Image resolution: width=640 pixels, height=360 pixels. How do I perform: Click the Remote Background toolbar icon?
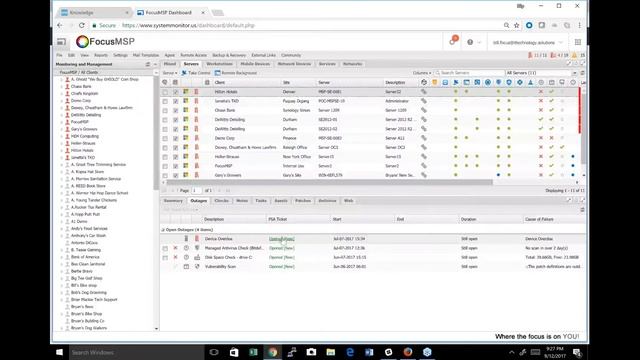[218, 73]
